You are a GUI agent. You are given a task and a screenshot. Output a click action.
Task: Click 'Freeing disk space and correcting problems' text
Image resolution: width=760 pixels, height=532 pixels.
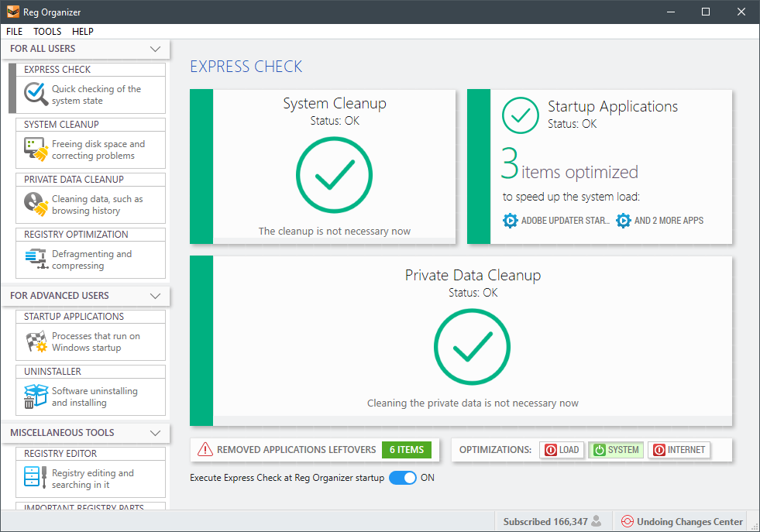(x=98, y=149)
